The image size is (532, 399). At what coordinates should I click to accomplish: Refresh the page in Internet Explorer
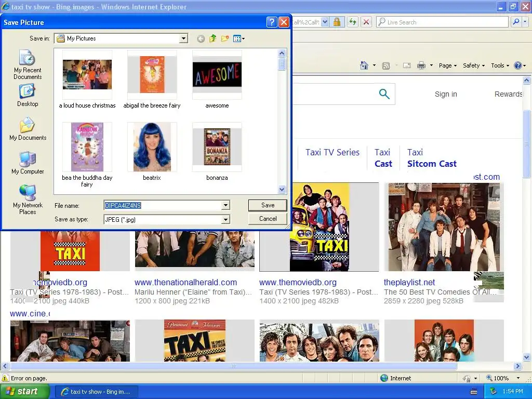click(x=353, y=22)
